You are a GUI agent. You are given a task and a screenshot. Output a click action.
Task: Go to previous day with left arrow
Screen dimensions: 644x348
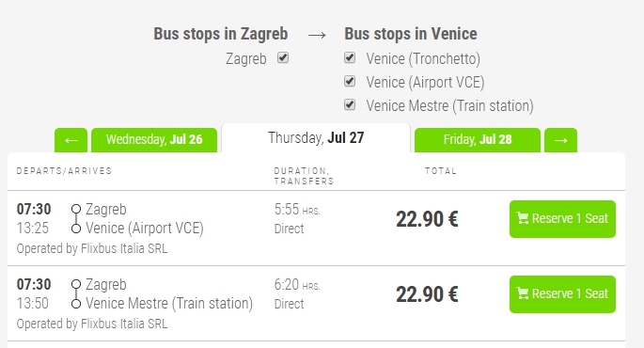point(71,140)
